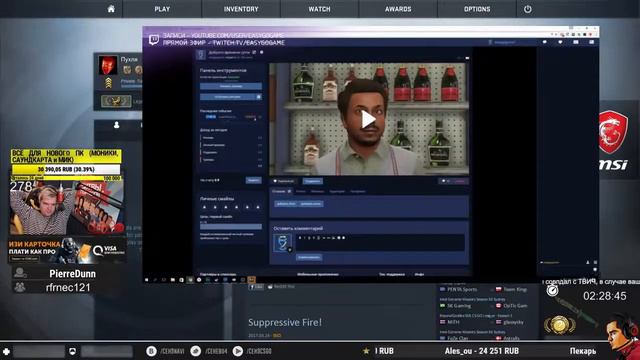This screenshot has width=640, height=360.
Task: Click the Ales_ou - 24 251 RUB ticker
Action: tap(482, 351)
